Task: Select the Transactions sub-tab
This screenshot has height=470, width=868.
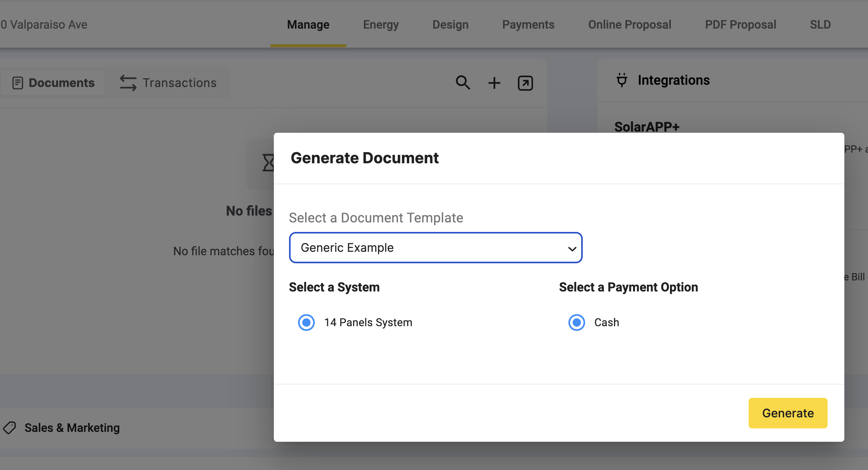Action: 168,83
